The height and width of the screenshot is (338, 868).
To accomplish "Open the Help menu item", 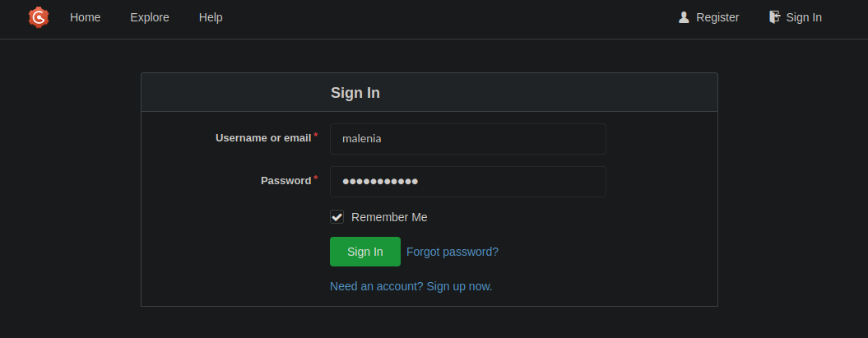I will click(x=211, y=18).
